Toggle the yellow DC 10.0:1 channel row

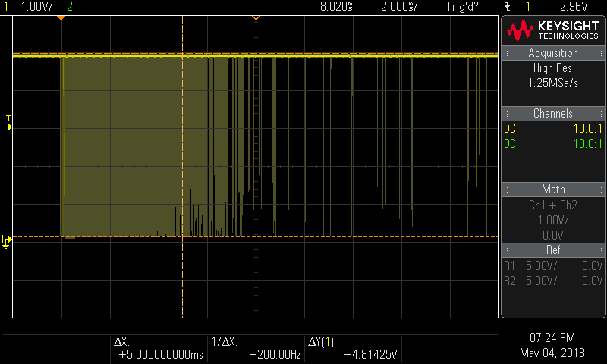coord(553,128)
